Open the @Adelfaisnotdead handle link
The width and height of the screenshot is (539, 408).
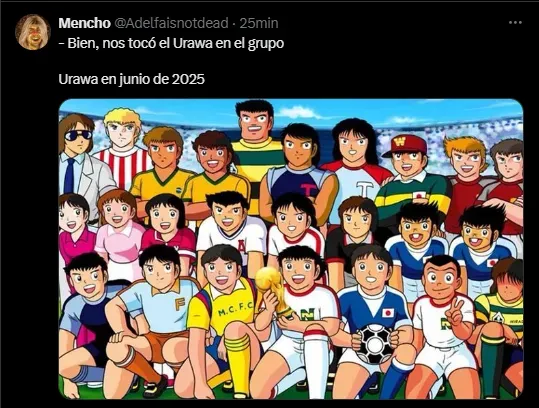pyautogui.click(x=171, y=23)
